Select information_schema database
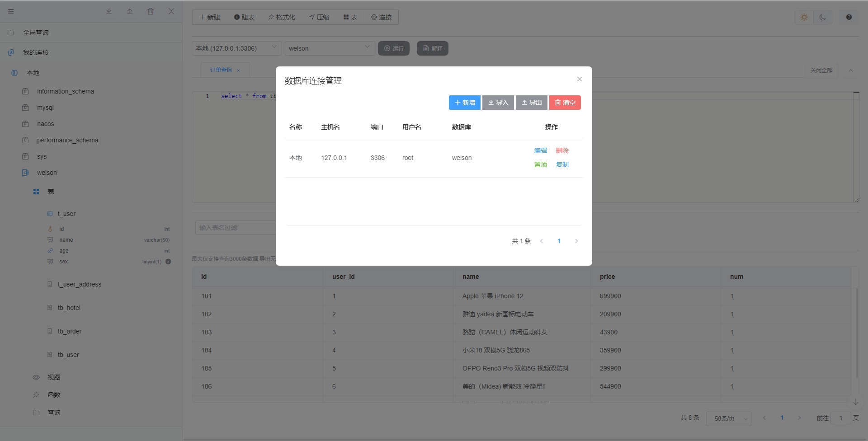Viewport: 868px width, 441px height. [x=66, y=91]
